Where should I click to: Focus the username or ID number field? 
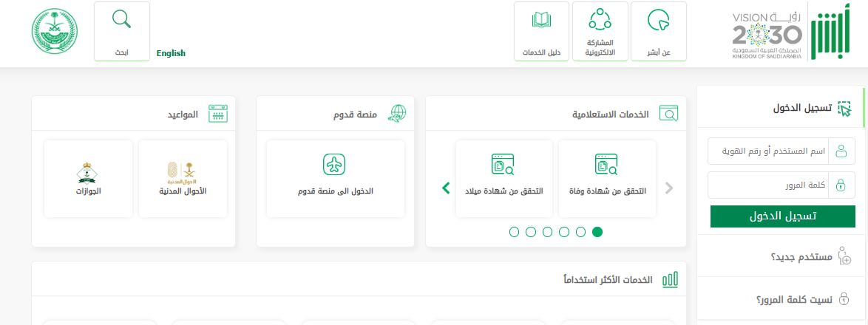point(767,151)
